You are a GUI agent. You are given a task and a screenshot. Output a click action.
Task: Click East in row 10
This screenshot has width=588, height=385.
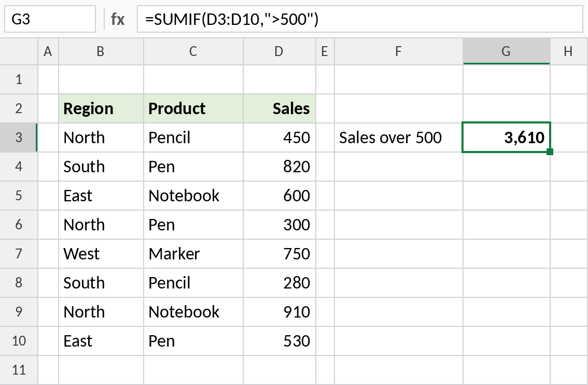click(101, 341)
